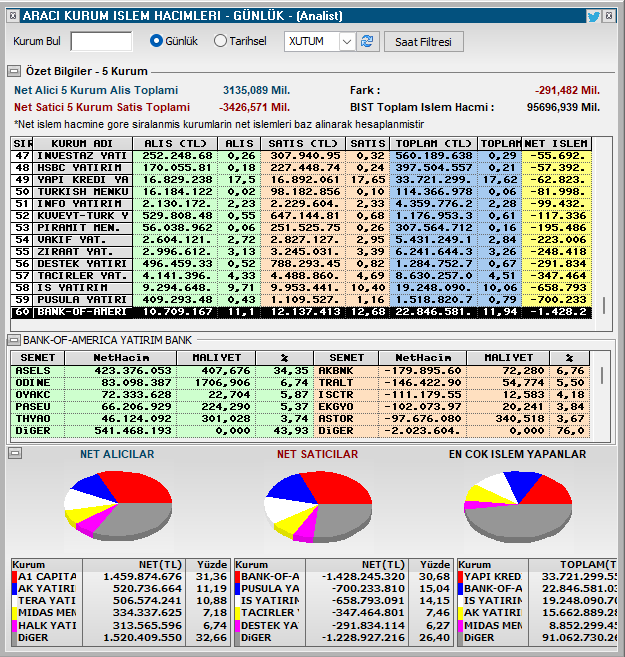Open the Saat Filtresi button
Image resolution: width=625 pixels, height=657 pixels.
tap(424, 42)
